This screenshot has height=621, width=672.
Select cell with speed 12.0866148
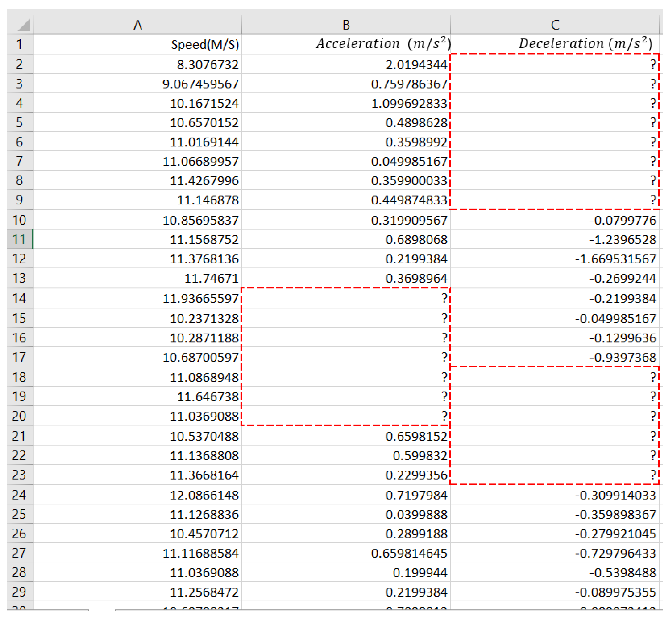[204, 495]
